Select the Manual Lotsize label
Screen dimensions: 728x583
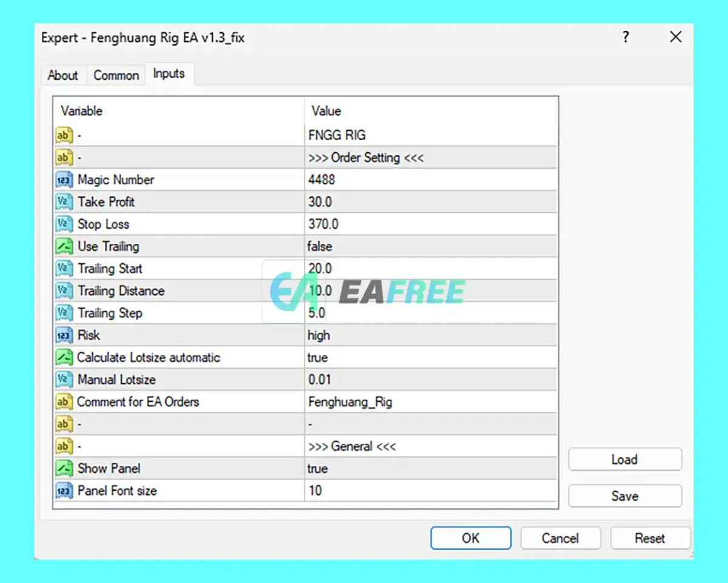(116, 380)
